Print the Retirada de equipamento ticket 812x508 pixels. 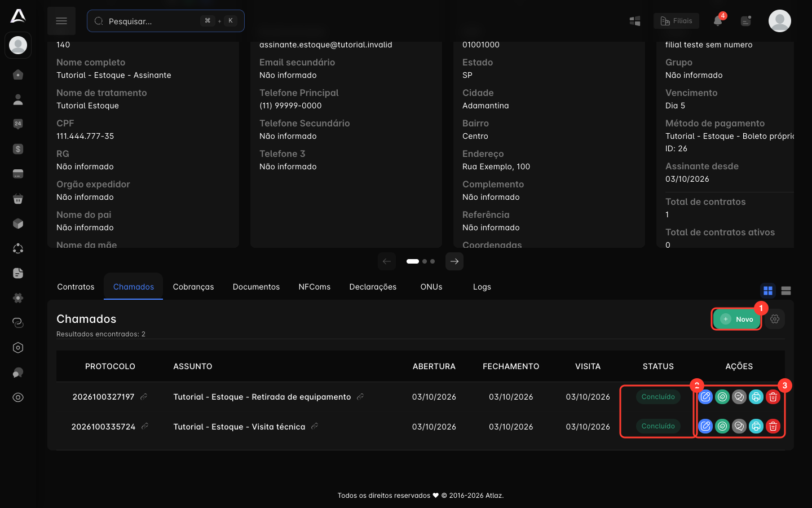[x=756, y=397]
